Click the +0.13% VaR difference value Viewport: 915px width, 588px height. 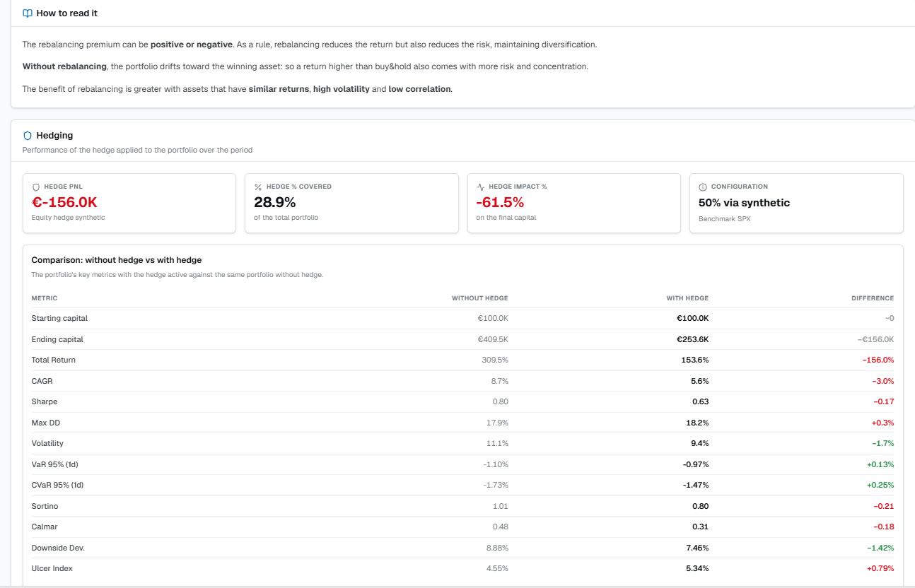click(880, 464)
